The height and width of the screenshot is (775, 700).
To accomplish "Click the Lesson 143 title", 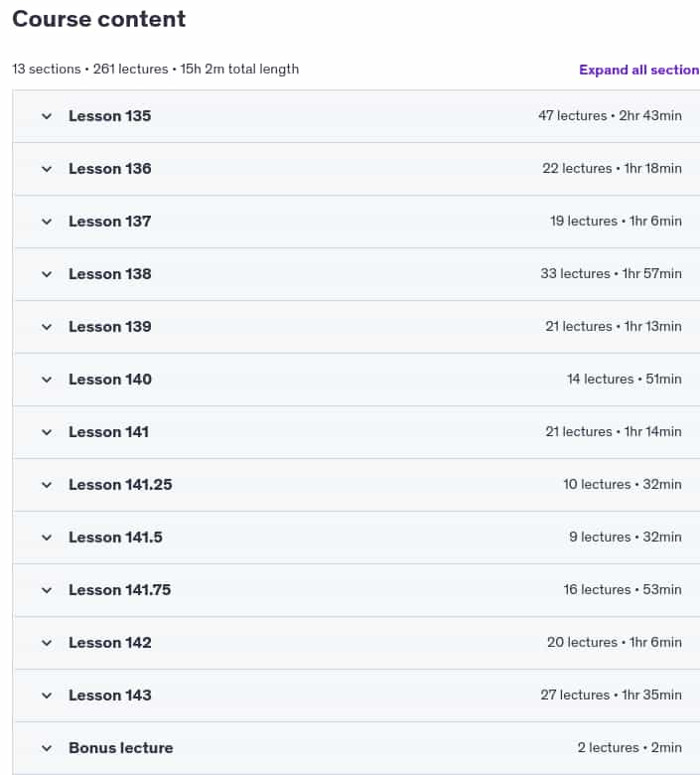I will click(x=109, y=696).
